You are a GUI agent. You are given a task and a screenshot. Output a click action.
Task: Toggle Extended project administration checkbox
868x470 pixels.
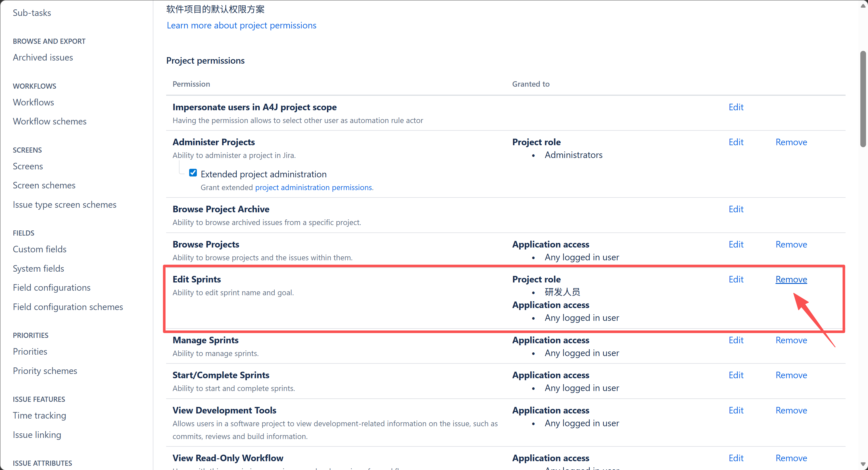click(x=193, y=173)
